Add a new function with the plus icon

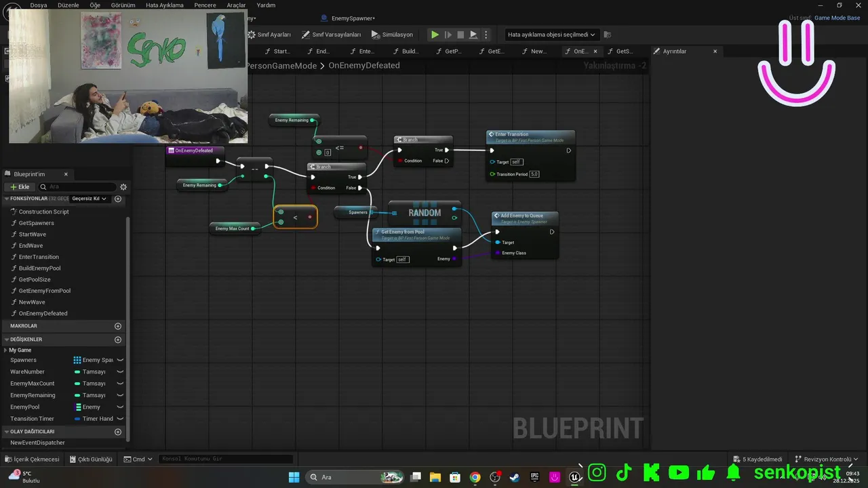[118, 199]
